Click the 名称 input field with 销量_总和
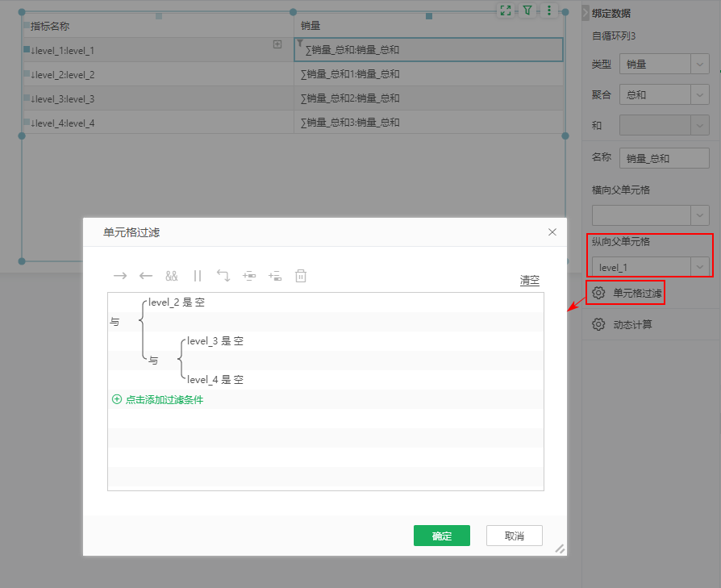Viewport: 721px width, 588px height. pos(664,158)
